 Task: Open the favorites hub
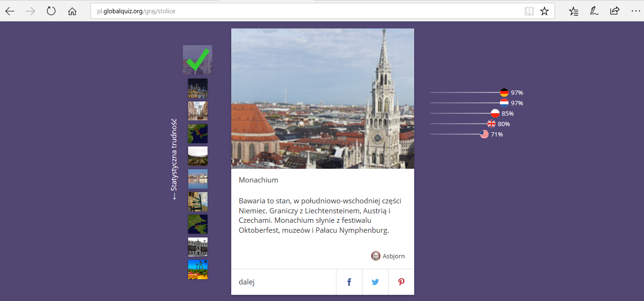pos(573,11)
